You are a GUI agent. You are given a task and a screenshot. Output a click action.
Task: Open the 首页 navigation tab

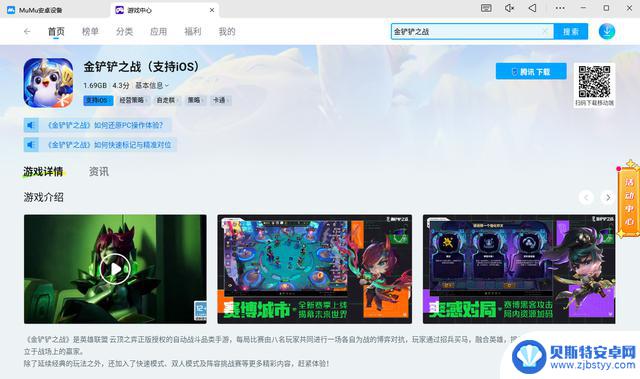[56, 31]
